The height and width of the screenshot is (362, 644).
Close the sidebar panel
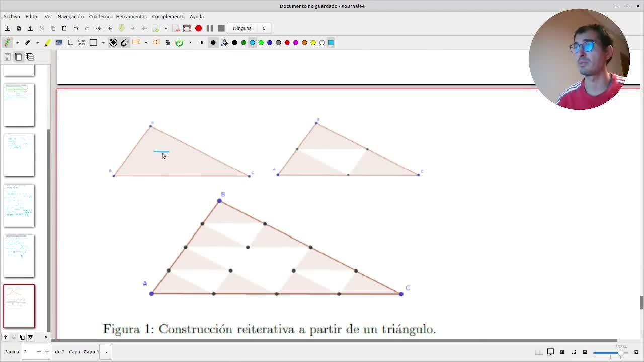(x=46, y=337)
